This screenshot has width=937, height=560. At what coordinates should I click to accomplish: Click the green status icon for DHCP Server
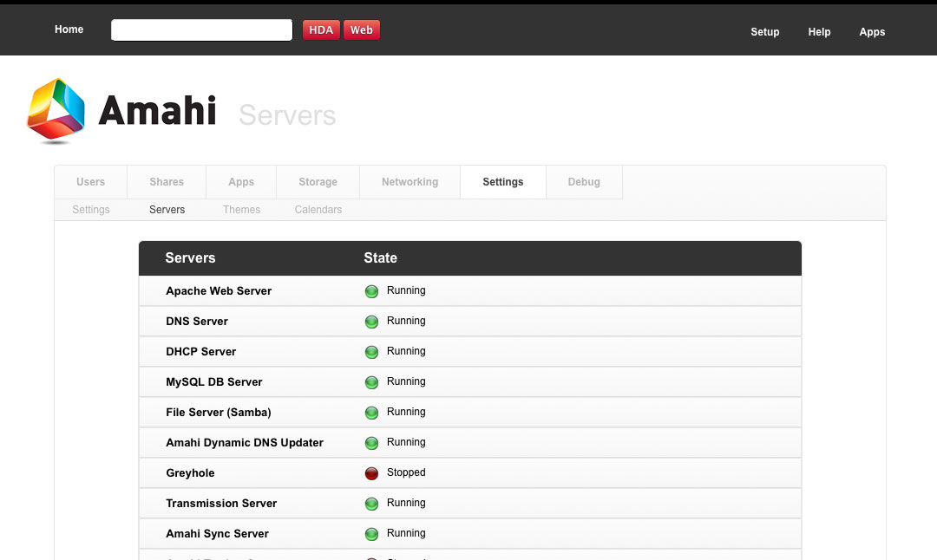click(371, 352)
